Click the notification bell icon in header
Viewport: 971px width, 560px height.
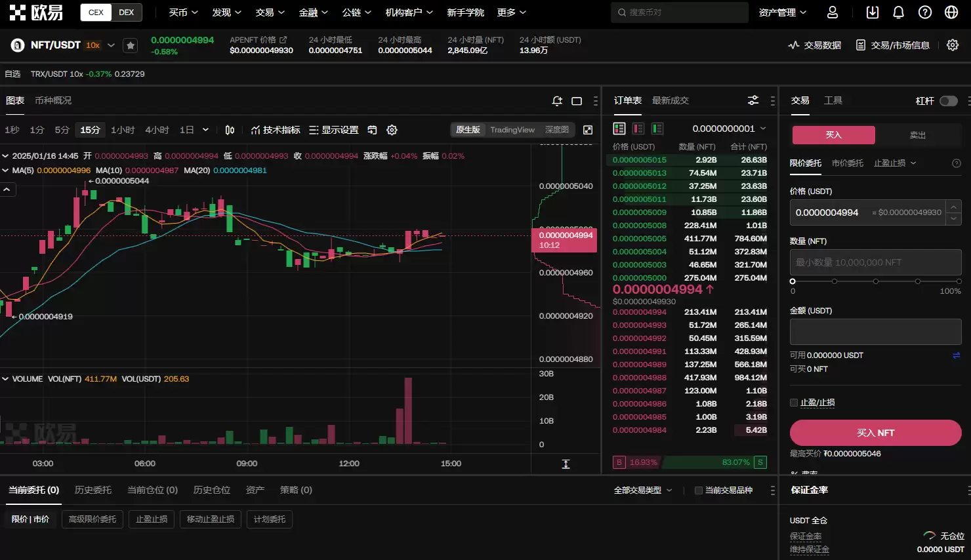point(898,12)
